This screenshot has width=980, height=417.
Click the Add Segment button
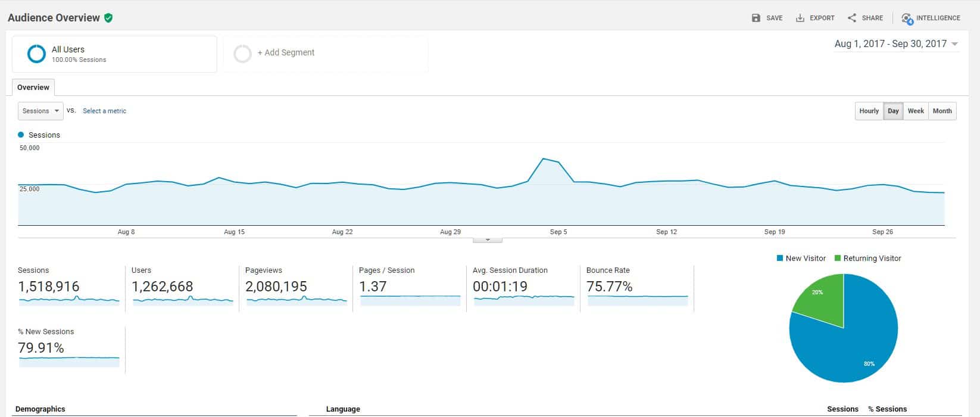[x=286, y=53]
